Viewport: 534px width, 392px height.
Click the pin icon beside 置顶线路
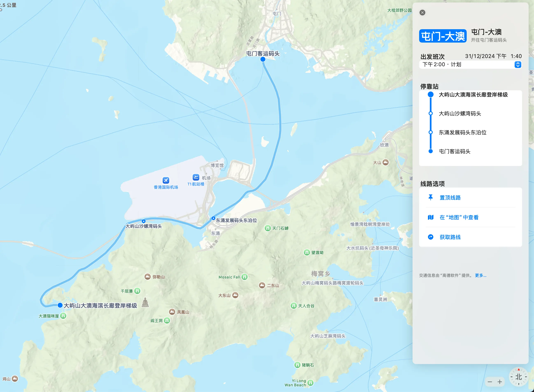(x=430, y=197)
